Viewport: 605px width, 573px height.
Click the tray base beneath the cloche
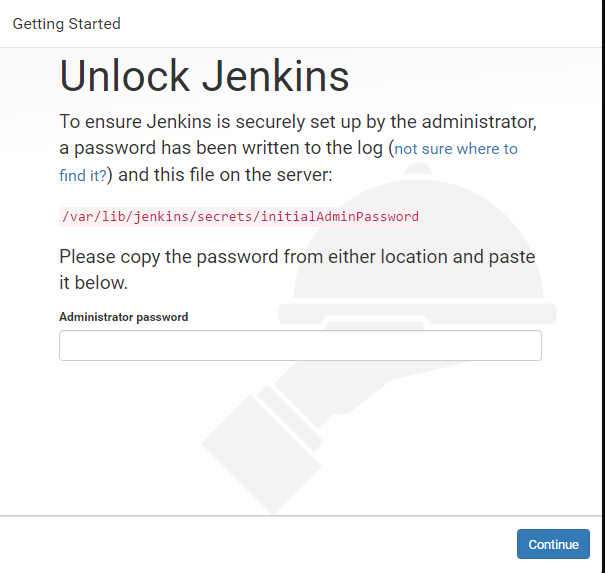click(420, 313)
